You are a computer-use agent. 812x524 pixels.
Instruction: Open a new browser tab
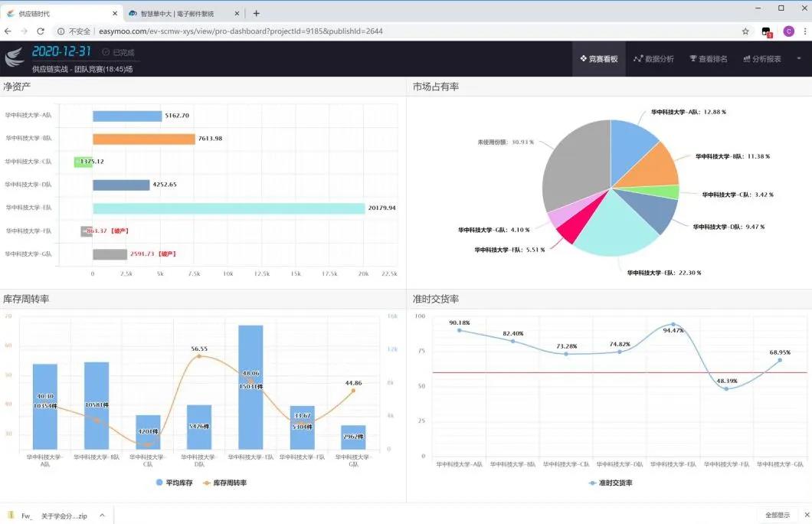pos(257,13)
